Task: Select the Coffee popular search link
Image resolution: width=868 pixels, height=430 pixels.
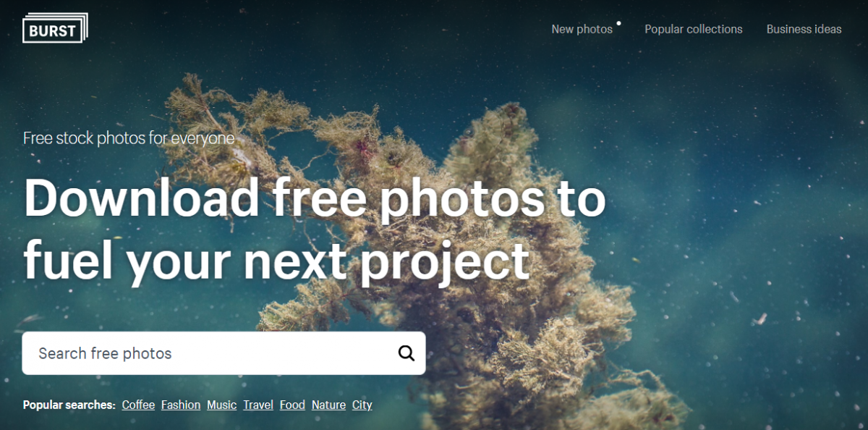Action: [x=138, y=405]
